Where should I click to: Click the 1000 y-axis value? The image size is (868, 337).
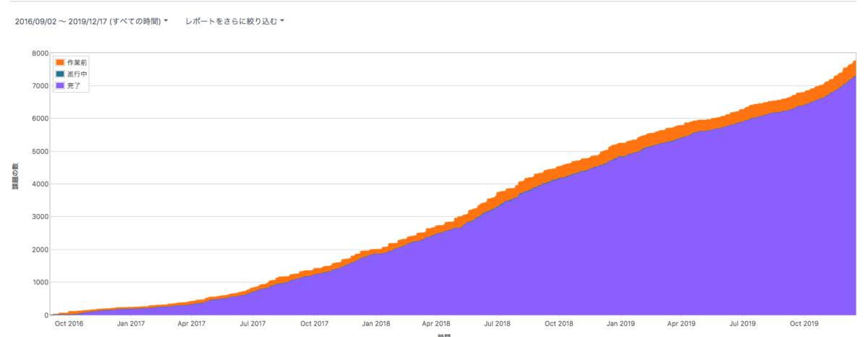pos(40,283)
